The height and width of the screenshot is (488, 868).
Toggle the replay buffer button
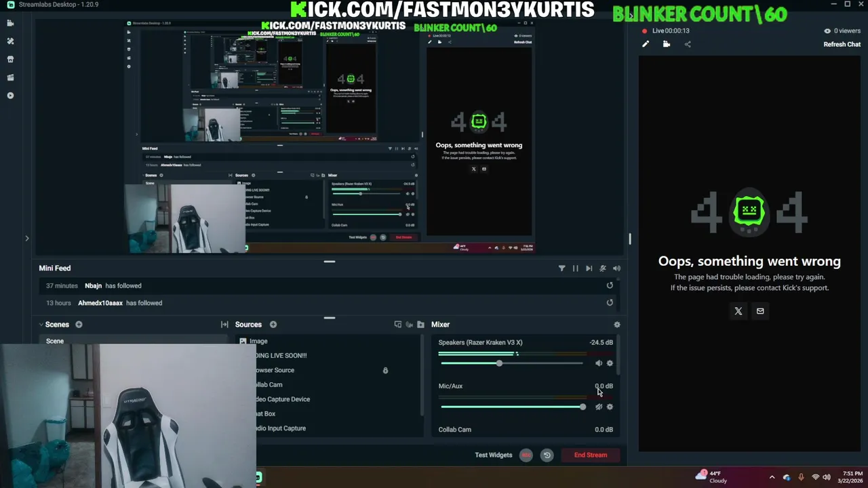tap(547, 455)
